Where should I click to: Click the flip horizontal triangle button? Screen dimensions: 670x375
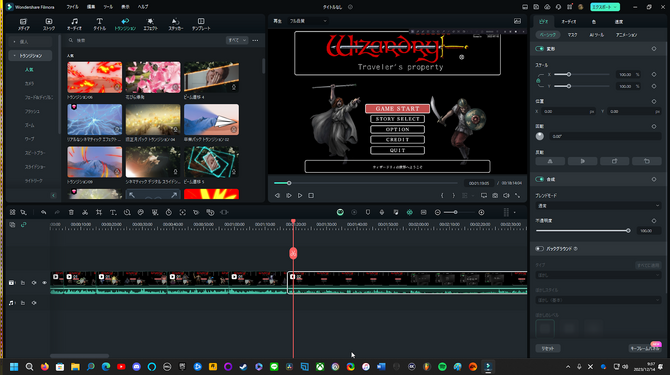point(550,161)
